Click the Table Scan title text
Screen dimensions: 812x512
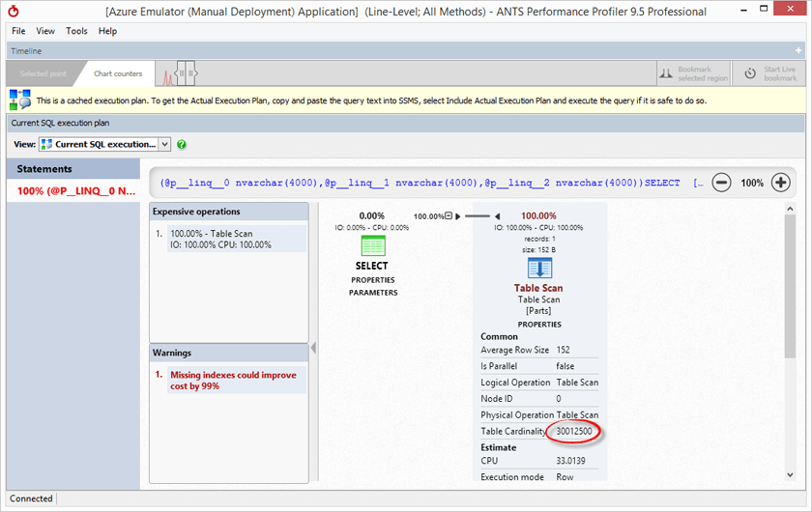[x=538, y=288]
